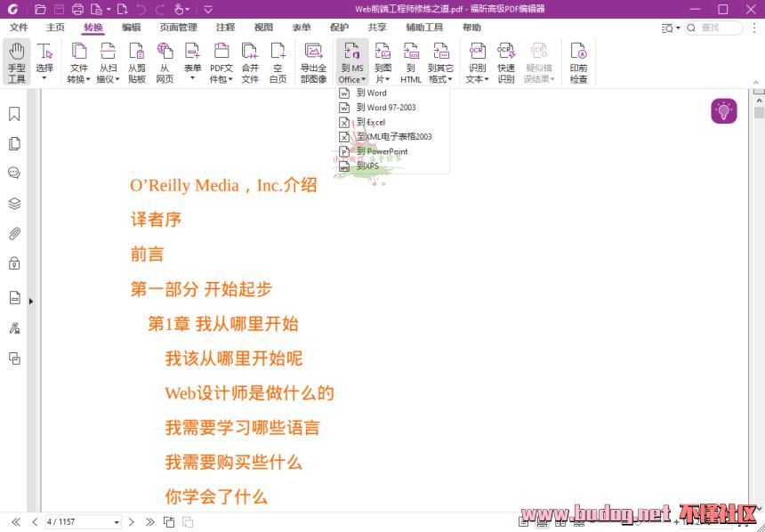The height and width of the screenshot is (532, 765).
Task: Open the Form (表单) dropdown in ribbon
Action: coord(193,62)
